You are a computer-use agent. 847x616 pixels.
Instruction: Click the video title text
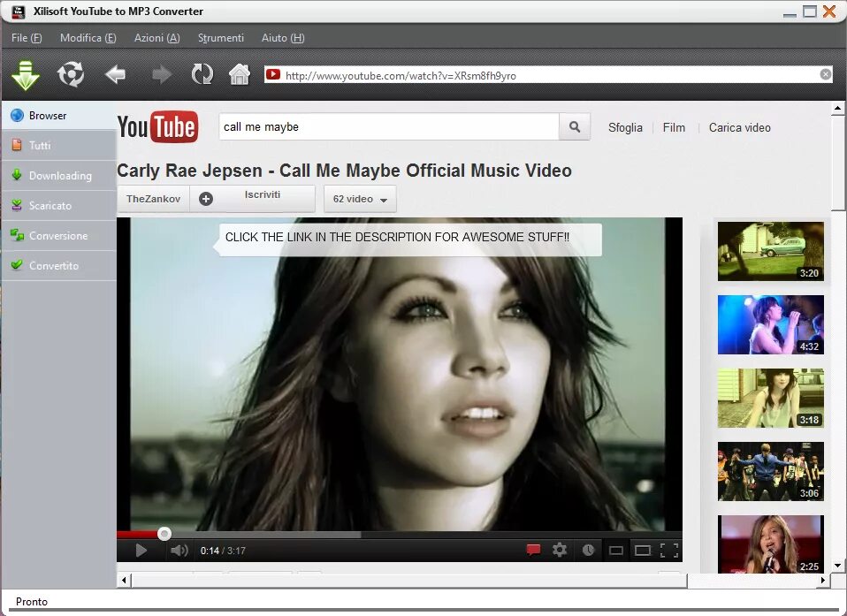point(344,171)
